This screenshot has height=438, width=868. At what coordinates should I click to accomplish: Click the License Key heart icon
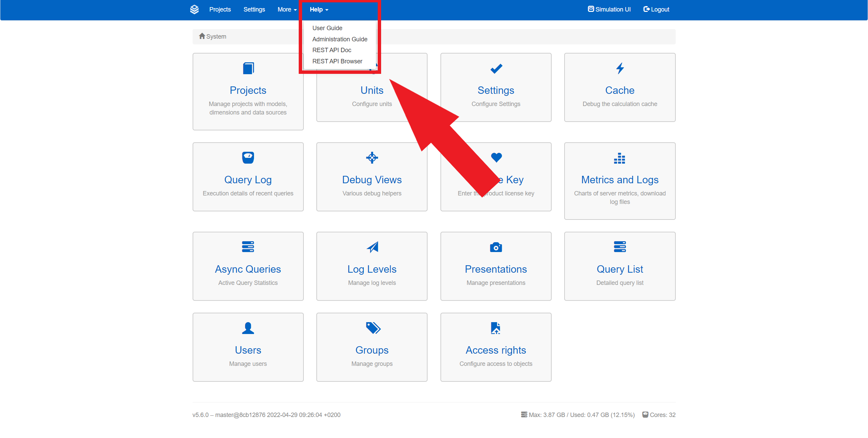tap(496, 158)
